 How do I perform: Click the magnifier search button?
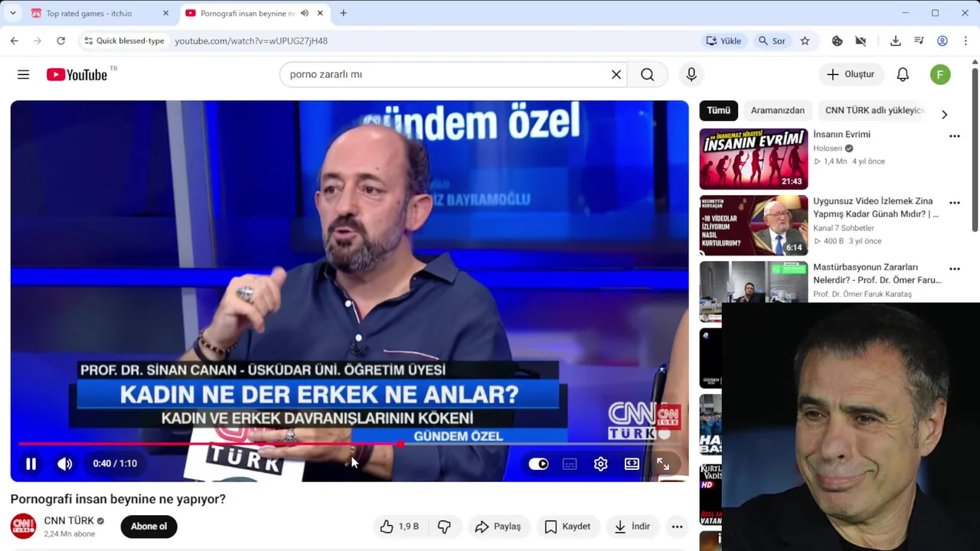(x=648, y=74)
